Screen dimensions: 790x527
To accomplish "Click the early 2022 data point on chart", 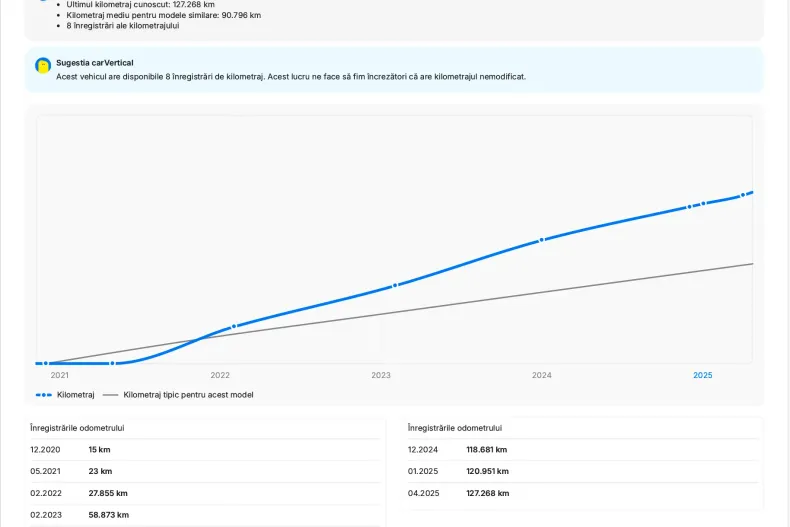I will [234, 326].
